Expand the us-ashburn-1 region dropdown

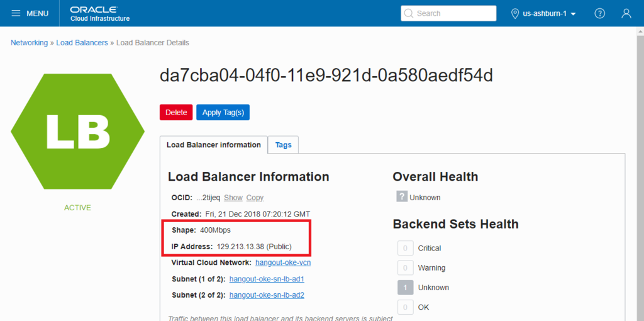tap(549, 14)
